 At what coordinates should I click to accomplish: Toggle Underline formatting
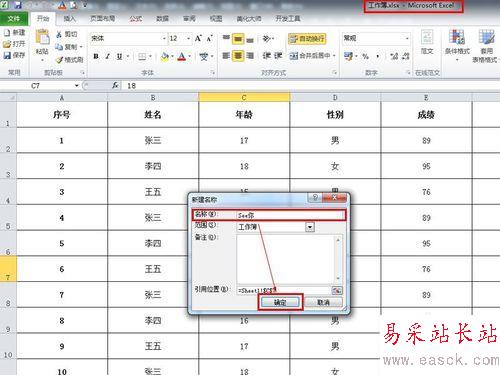coord(119,57)
